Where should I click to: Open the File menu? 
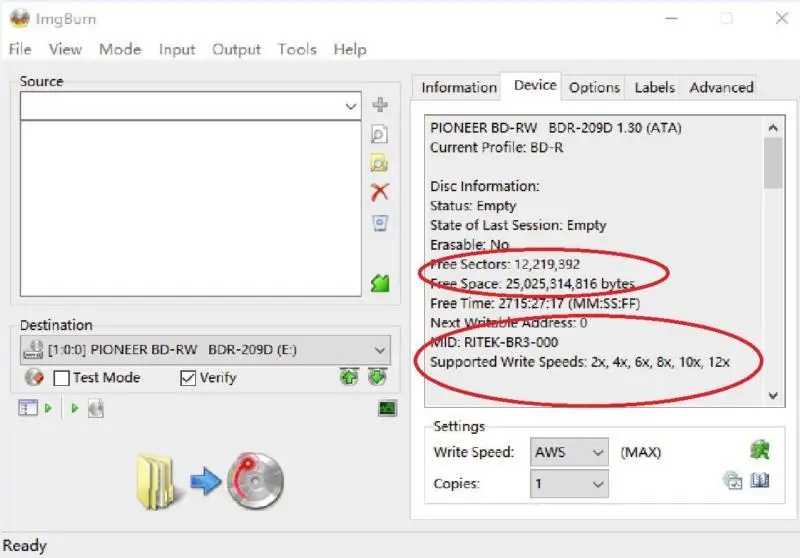[x=20, y=49]
